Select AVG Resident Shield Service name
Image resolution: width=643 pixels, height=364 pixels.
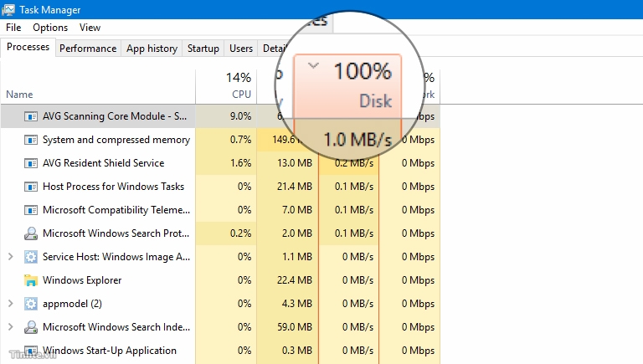(x=103, y=163)
